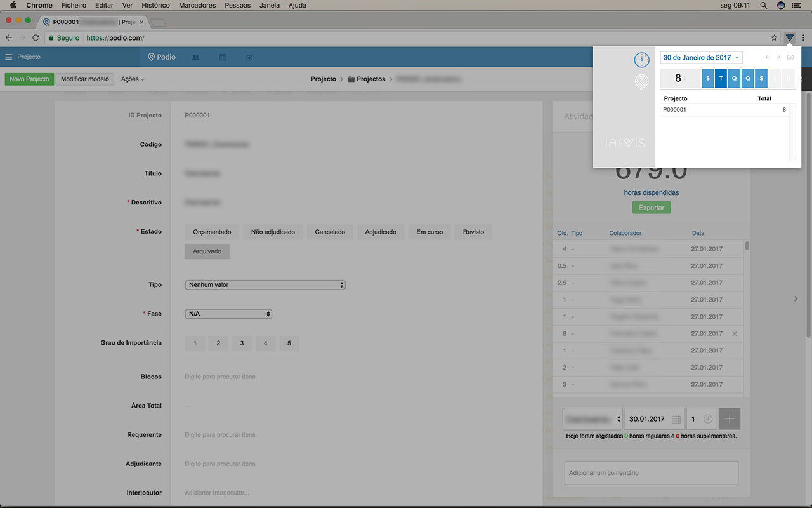
Task: Set Estado to Adjudicado
Action: [x=381, y=232]
